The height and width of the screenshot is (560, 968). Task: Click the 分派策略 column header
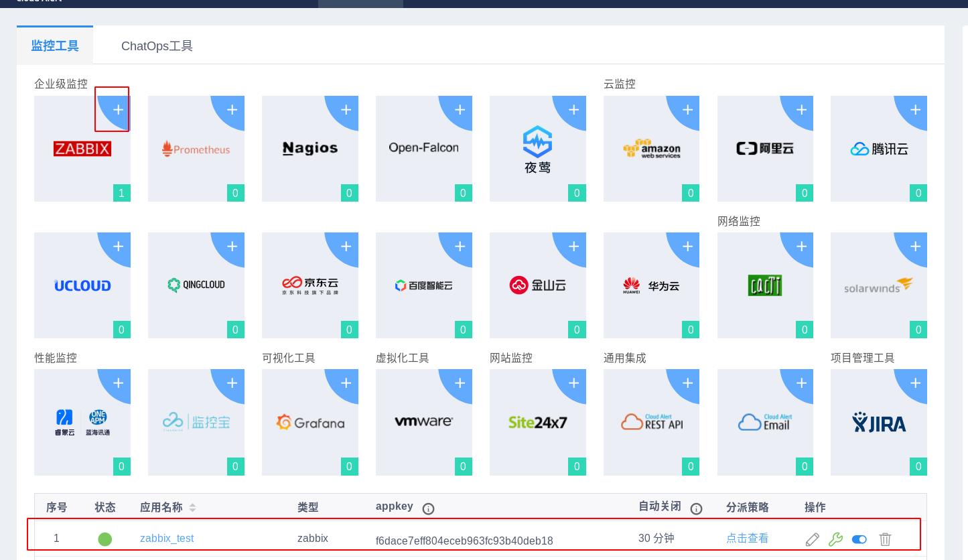(748, 507)
